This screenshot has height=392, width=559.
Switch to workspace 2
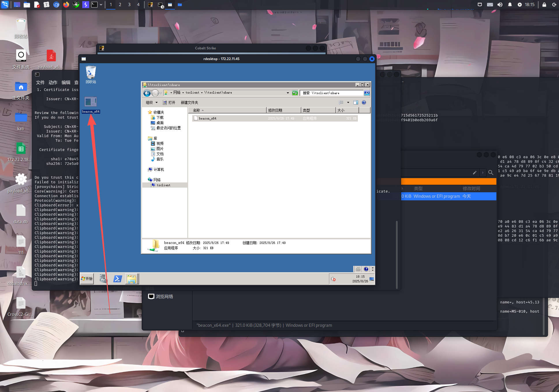click(x=120, y=5)
